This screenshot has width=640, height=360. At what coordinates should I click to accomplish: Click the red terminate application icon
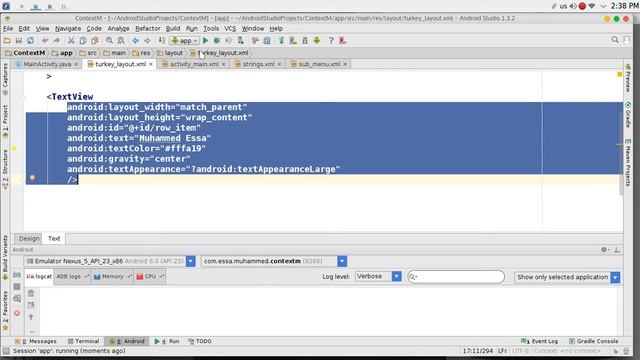tap(17, 313)
